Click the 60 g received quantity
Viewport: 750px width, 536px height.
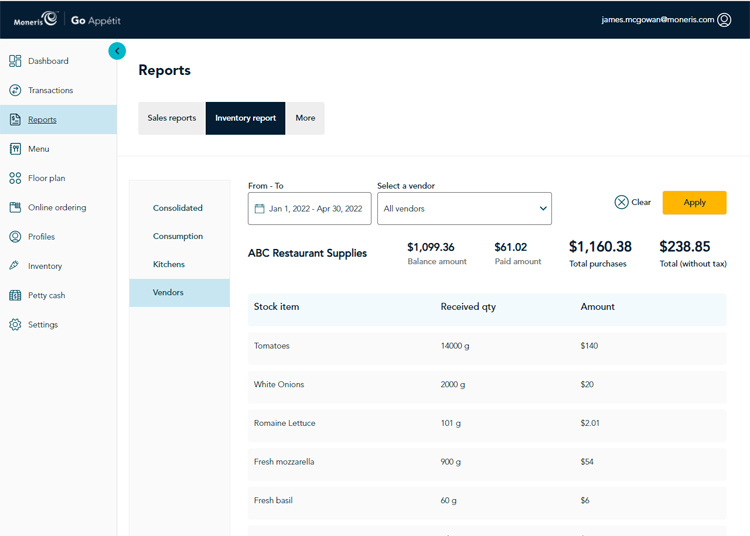click(448, 501)
